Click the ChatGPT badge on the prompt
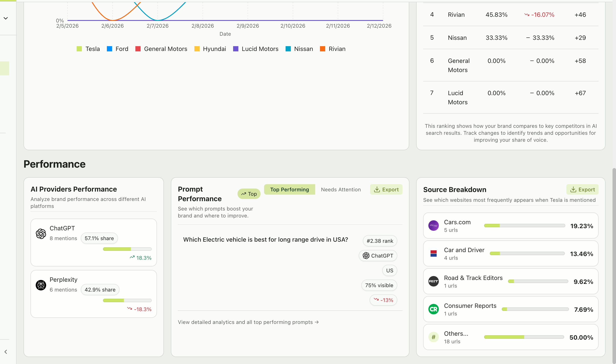This screenshot has width=616, height=364. coord(378,255)
